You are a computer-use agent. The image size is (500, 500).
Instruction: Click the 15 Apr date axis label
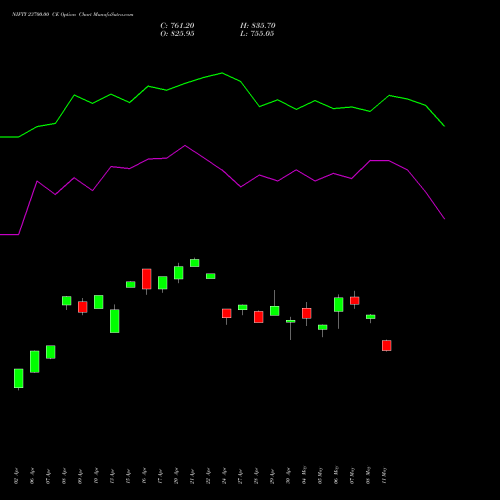[128, 476]
